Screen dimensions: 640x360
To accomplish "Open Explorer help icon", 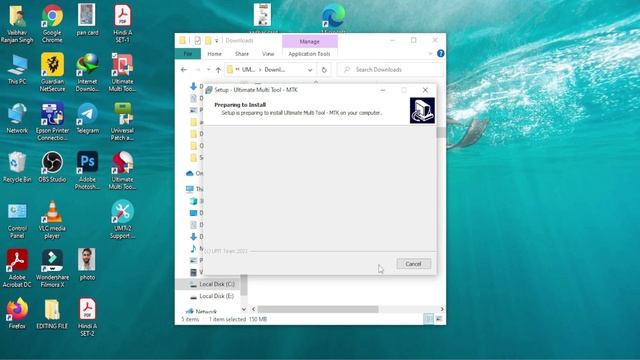I will (440, 53).
